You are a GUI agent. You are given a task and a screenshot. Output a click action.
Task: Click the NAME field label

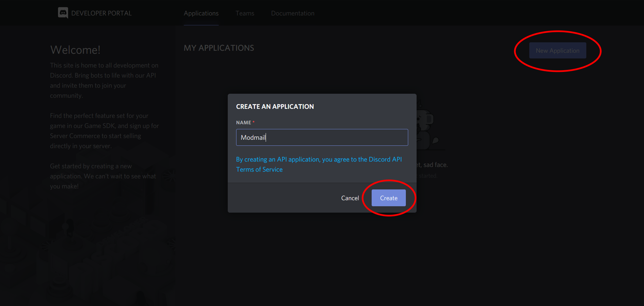pyautogui.click(x=244, y=123)
